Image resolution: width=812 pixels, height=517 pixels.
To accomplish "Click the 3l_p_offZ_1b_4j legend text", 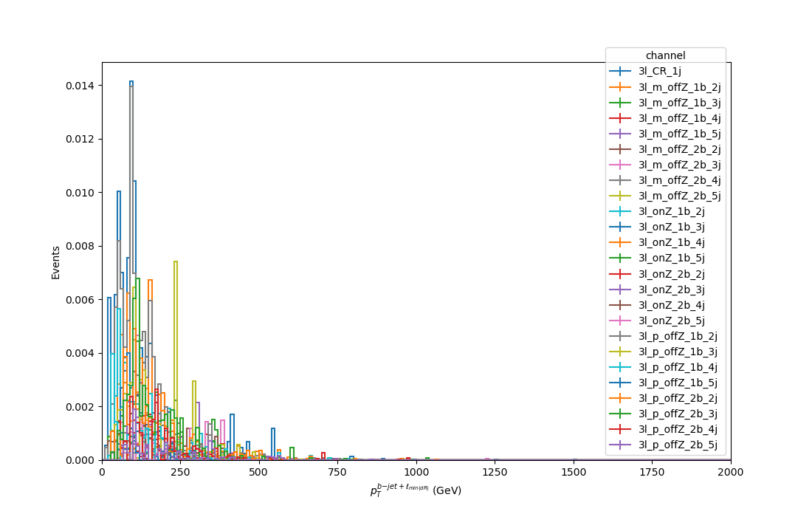I will point(678,367).
